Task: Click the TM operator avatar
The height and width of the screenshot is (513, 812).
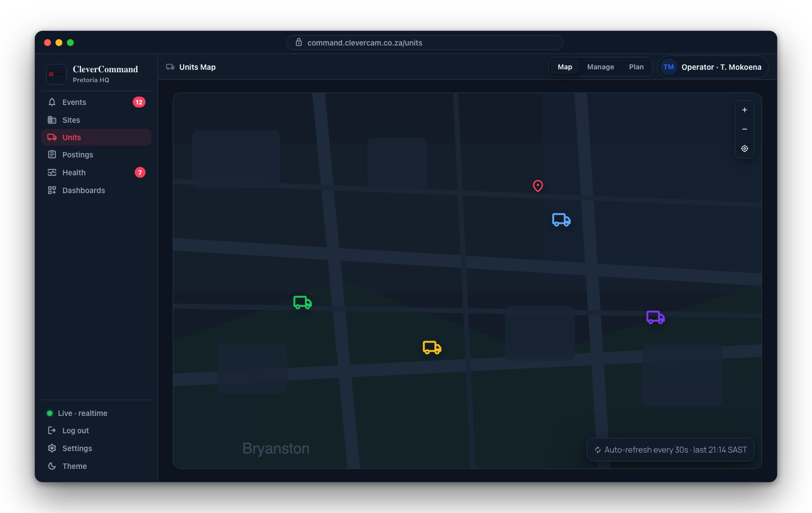Action: 669,67
